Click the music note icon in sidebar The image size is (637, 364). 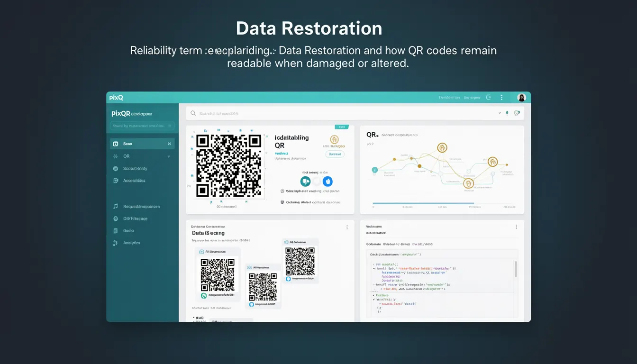click(x=115, y=207)
